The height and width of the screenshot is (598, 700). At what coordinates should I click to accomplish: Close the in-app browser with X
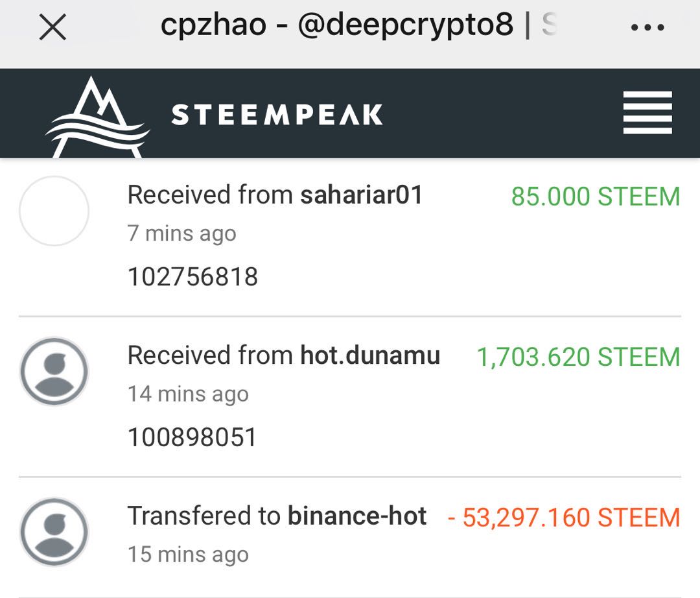[52, 28]
